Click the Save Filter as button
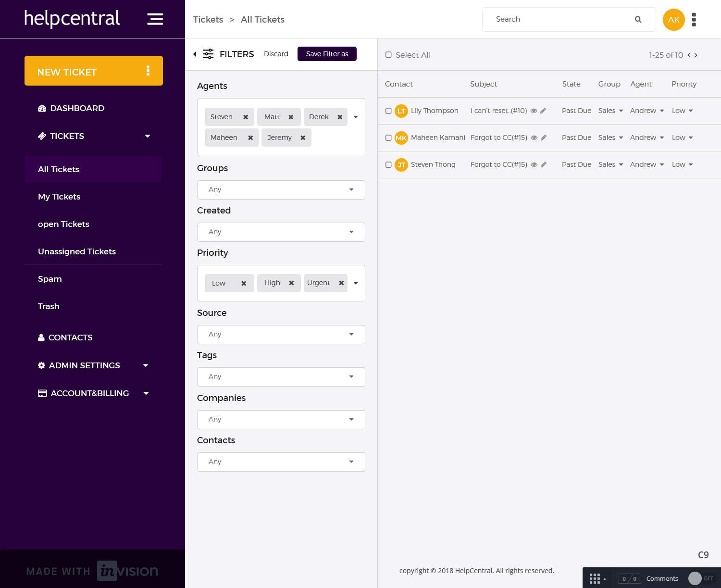This screenshot has width=721, height=588. coord(327,54)
